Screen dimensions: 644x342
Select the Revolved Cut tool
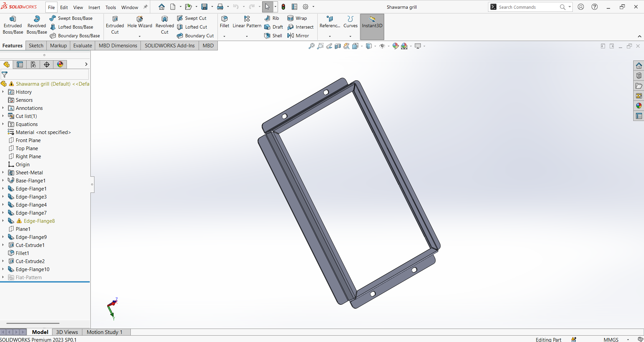pyautogui.click(x=165, y=25)
